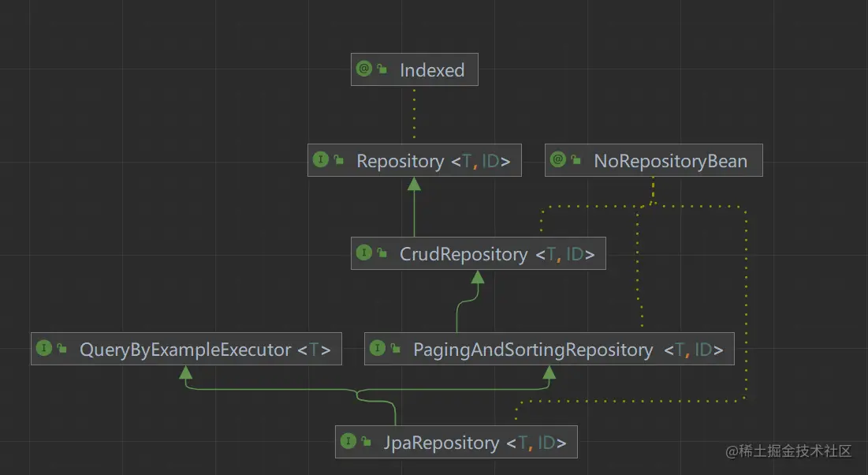Click the lock icon on Indexed node
This screenshot has height=475, width=868.
tap(382, 69)
